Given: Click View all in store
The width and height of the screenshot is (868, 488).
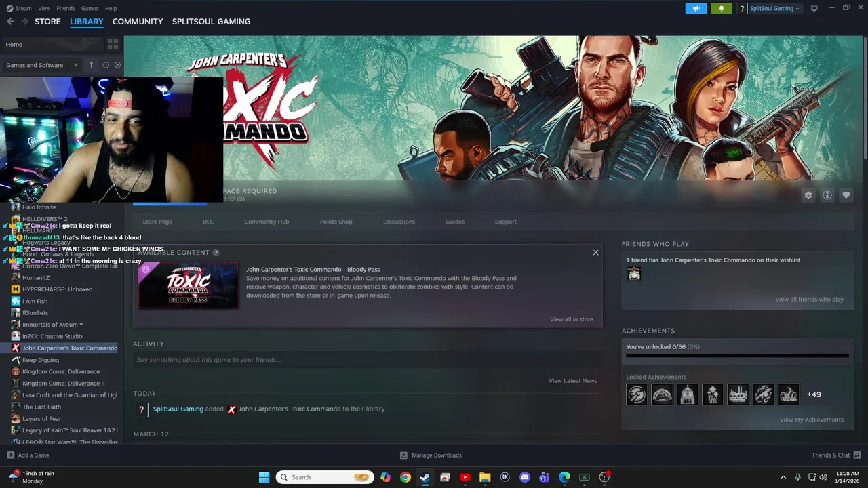Looking at the screenshot, I should click(x=572, y=319).
